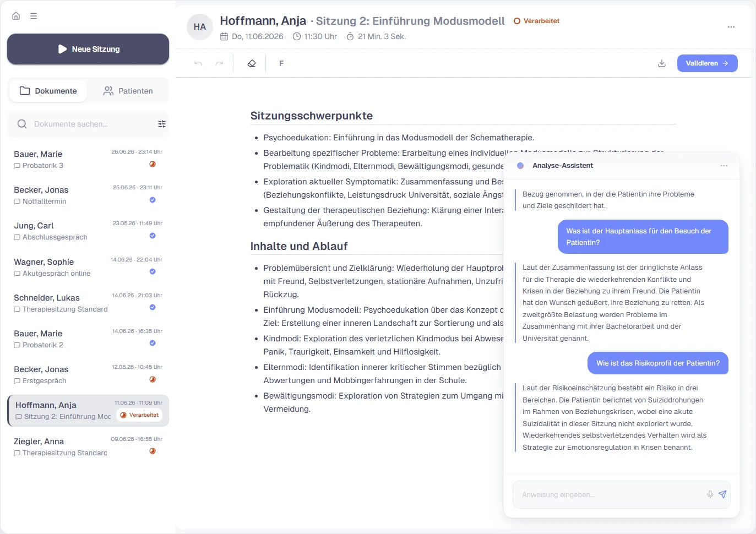Focus the Dokumente suchen field
Image resolution: width=756 pixels, height=534 pixels.
pos(88,124)
